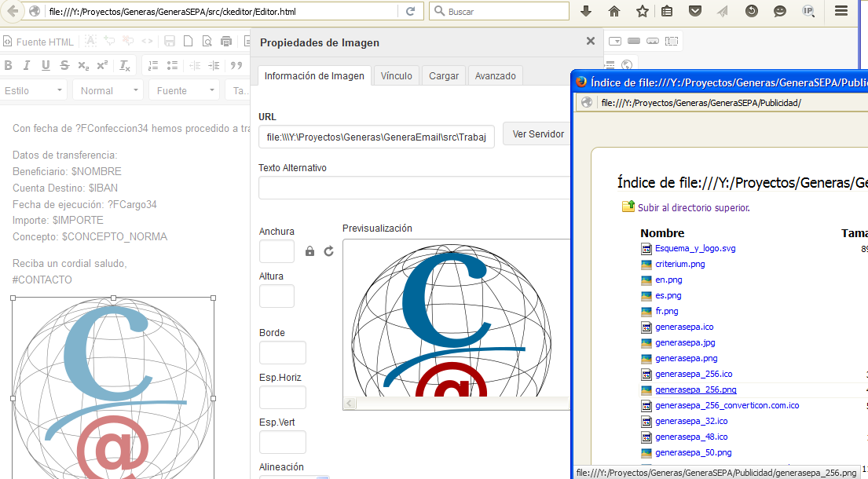Insert a button form element
868x479 pixels.
634,41
